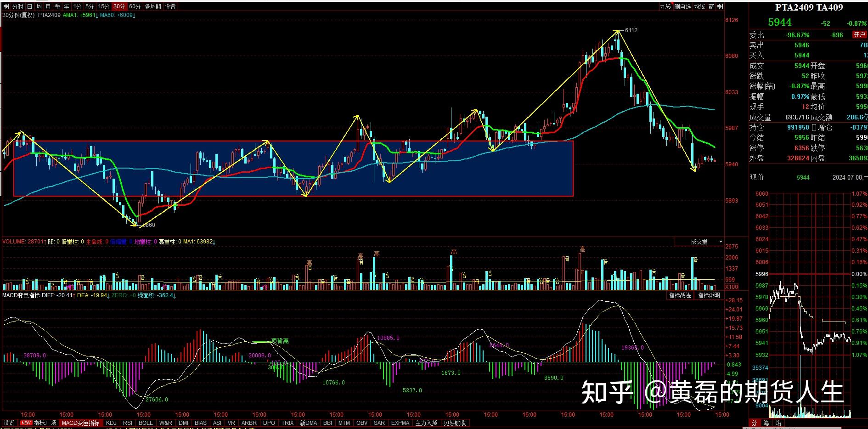Switch chart to 15分 period
Screen dimensions: 868x429
coord(104,6)
